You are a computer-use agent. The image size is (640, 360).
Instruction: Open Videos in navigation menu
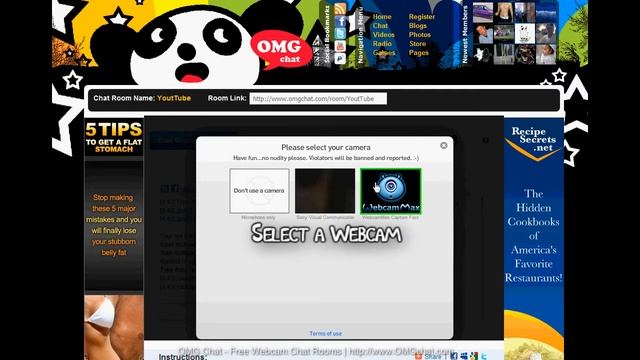(384, 35)
